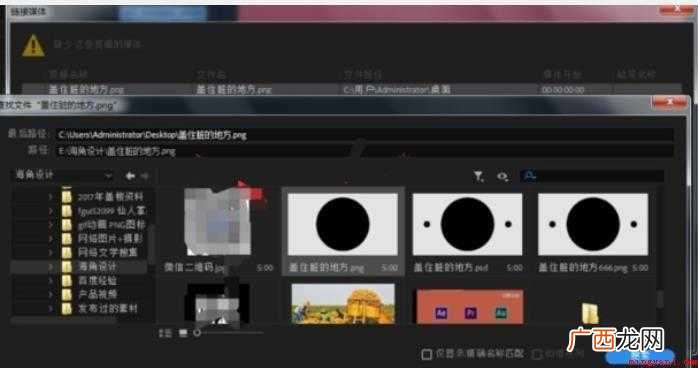Expand the 仙人掌 folder tree arrow
The height and width of the screenshot is (368, 698).
coord(51,210)
